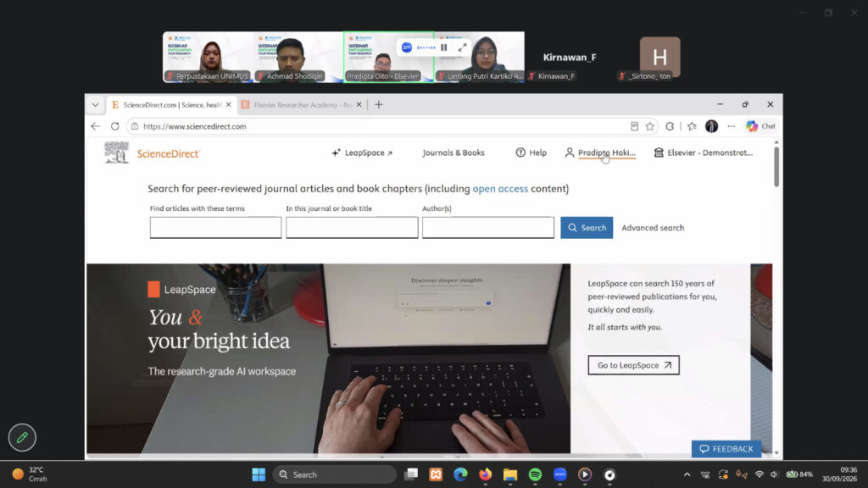The image size is (868, 488).
Task: Open the Help link
Action: click(531, 152)
